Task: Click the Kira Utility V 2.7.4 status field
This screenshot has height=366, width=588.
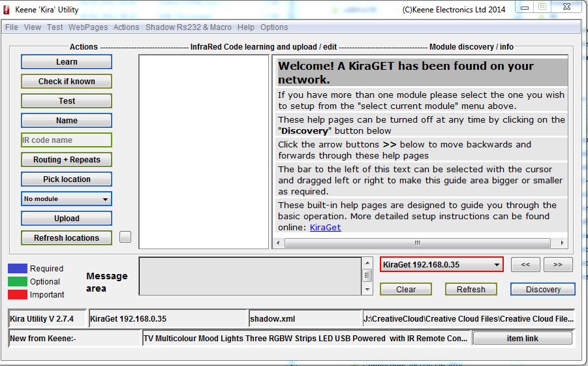Action: [47, 319]
